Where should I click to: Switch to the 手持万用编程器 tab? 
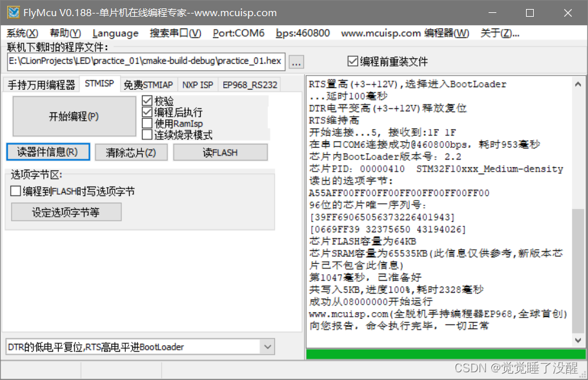pos(42,84)
